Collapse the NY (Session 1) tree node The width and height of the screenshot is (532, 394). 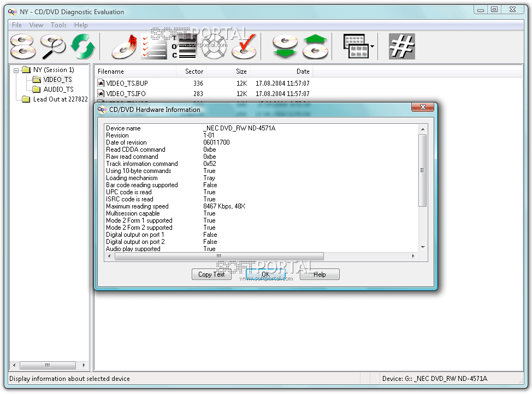[16, 70]
